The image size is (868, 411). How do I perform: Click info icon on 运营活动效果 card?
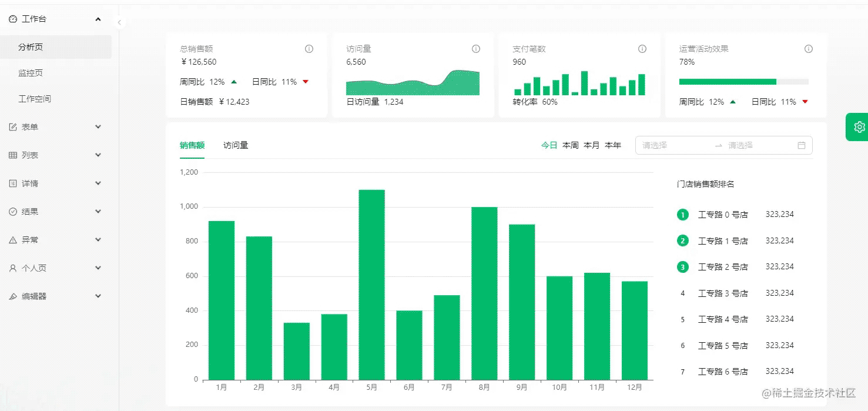[809, 49]
